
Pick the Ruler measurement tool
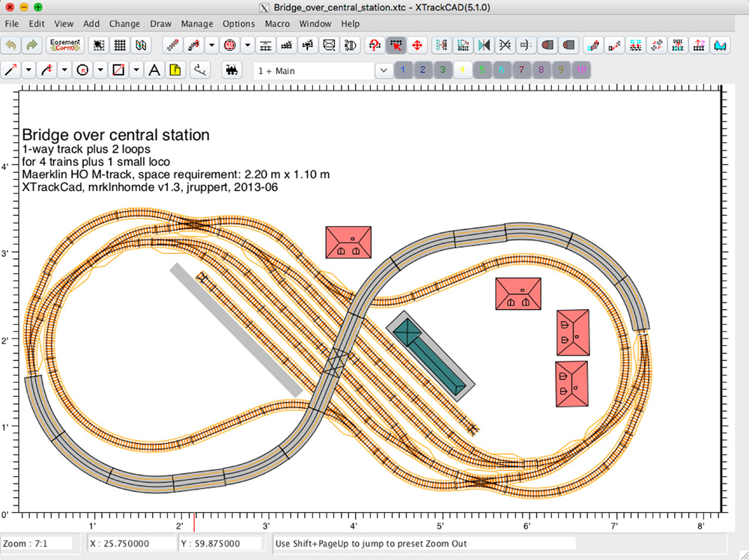199,69
